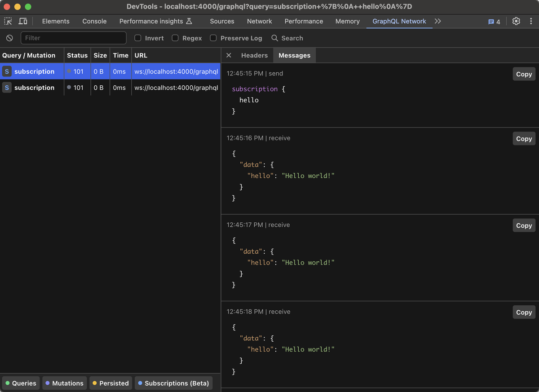Enable Preserve Log
539x392 pixels.
[213, 38]
